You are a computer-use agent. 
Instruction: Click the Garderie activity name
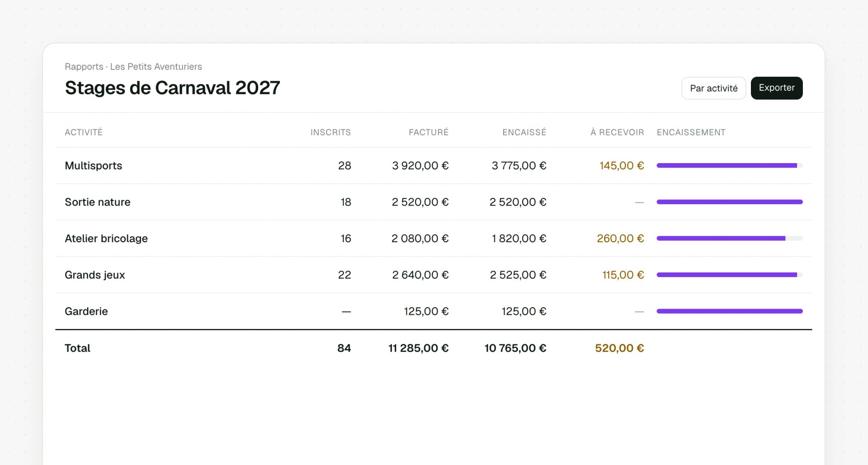pos(86,311)
